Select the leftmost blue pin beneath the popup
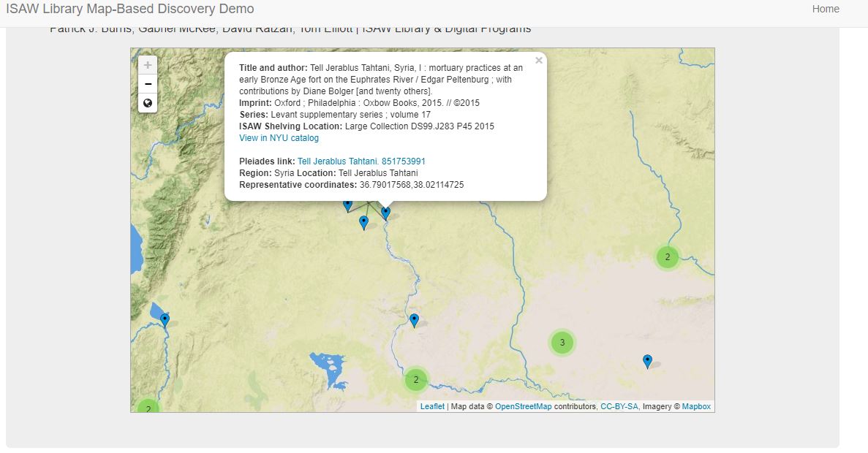This screenshot has width=868, height=453. click(x=347, y=206)
